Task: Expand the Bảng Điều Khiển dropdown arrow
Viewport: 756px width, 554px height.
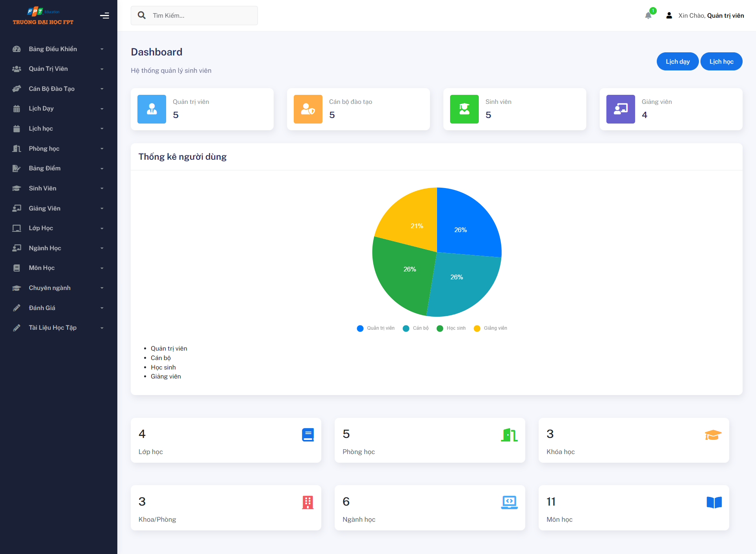Action: point(102,49)
